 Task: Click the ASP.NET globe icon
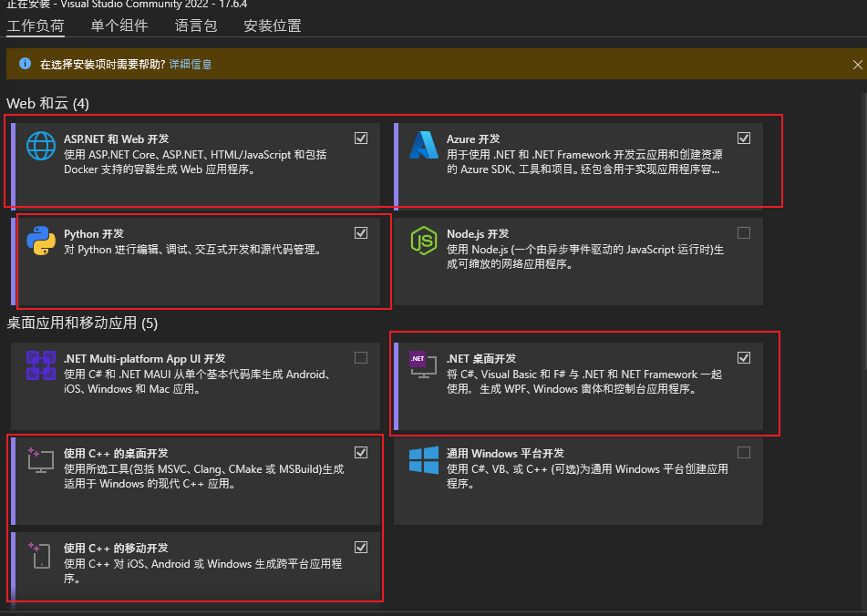(x=41, y=146)
